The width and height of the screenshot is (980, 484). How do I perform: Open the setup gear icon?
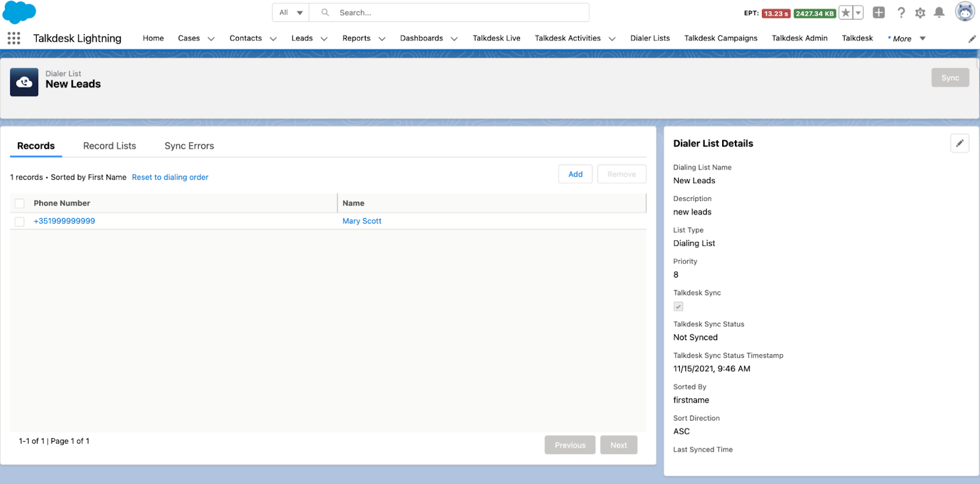[x=920, y=13]
